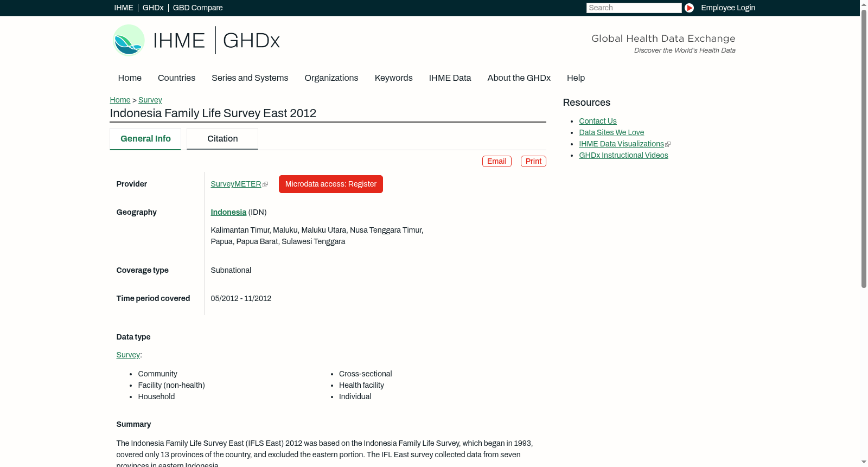Screen dimensions: 868x467
Task: Open the Indonesia geography link
Action: point(228,212)
